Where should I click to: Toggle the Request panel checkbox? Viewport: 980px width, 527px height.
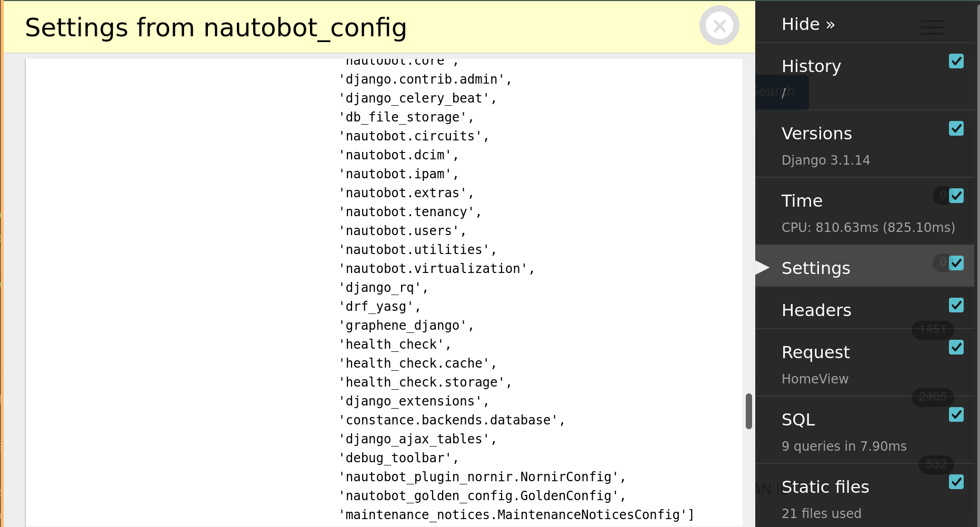click(956, 347)
